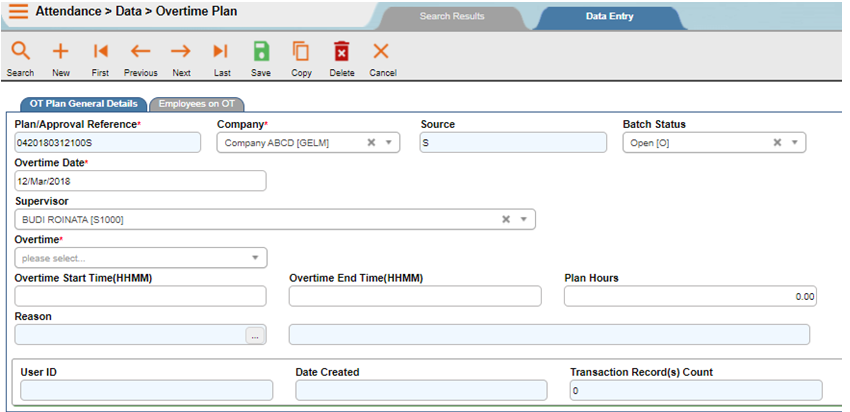Click the Overtime Date field
The width and height of the screenshot is (850, 412).
[x=140, y=181]
